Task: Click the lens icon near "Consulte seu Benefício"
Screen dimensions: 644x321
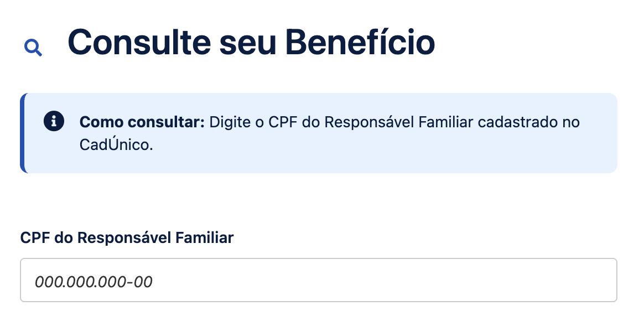Action: pyautogui.click(x=33, y=47)
